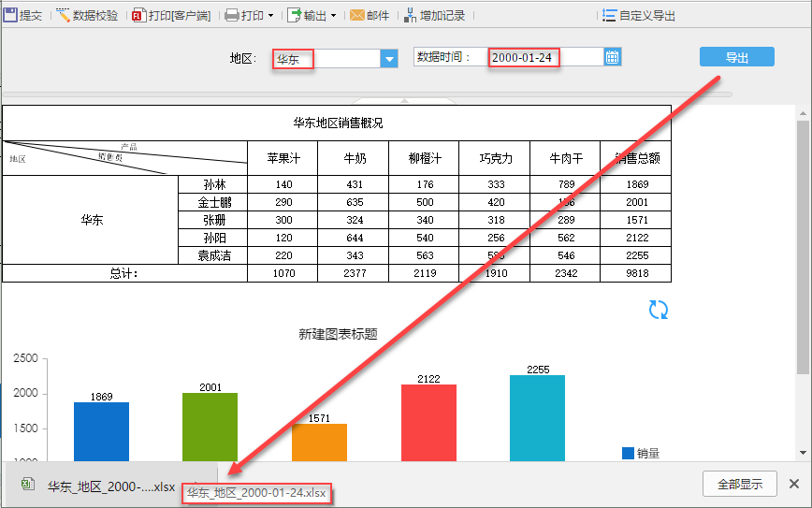Click 全部显示 show all button
Screen dimensions: 812x508
[739, 484]
